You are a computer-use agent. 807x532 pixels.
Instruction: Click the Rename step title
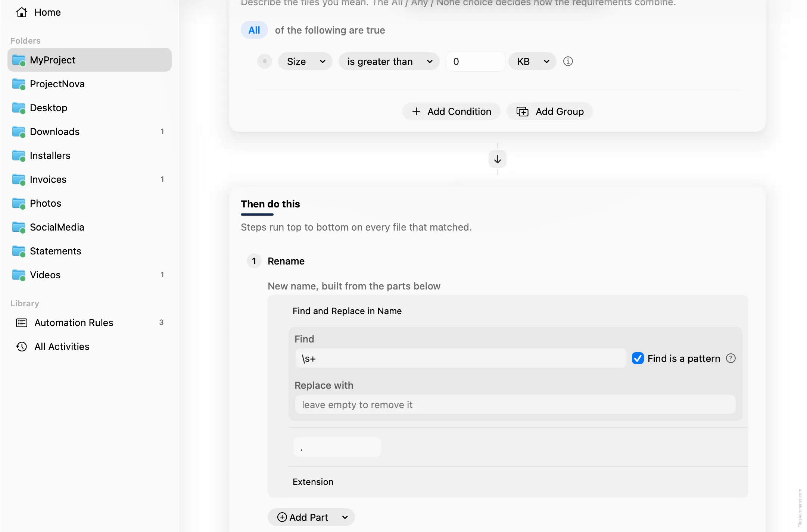point(286,261)
